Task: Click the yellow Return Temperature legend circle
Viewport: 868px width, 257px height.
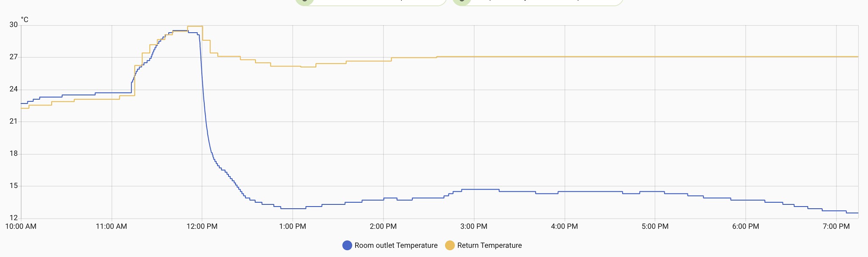Action: (450, 246)
